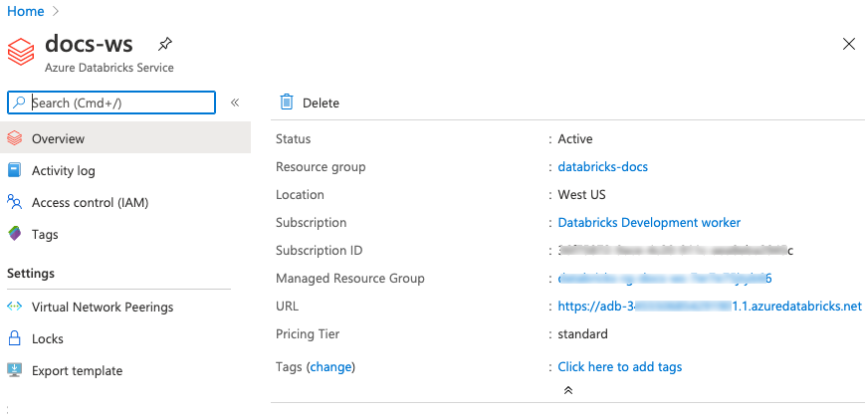Open the azuredatabricks.net workspace URL

pos(709,306)
